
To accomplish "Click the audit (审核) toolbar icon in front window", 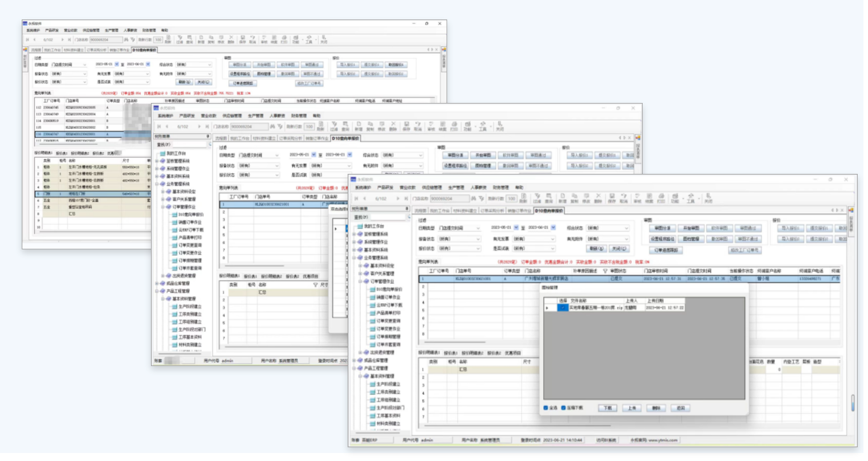I will pyautogui.click(x=638, y=198).
